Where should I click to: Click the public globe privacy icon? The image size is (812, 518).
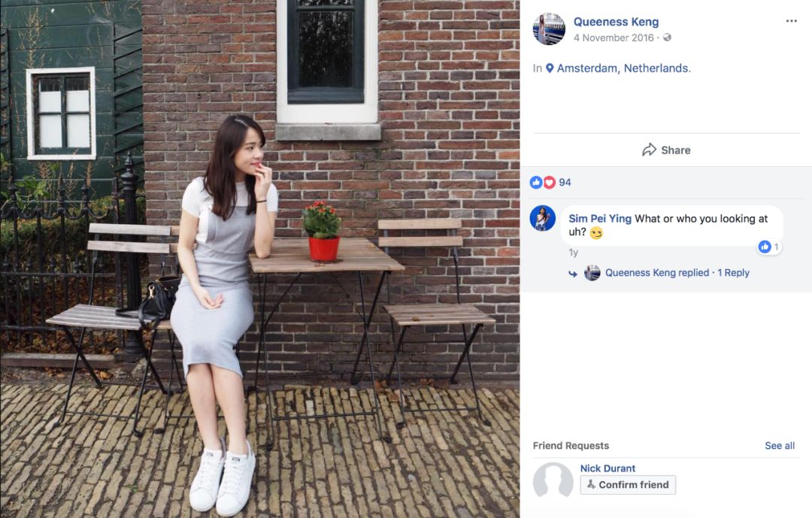point(668,38)
